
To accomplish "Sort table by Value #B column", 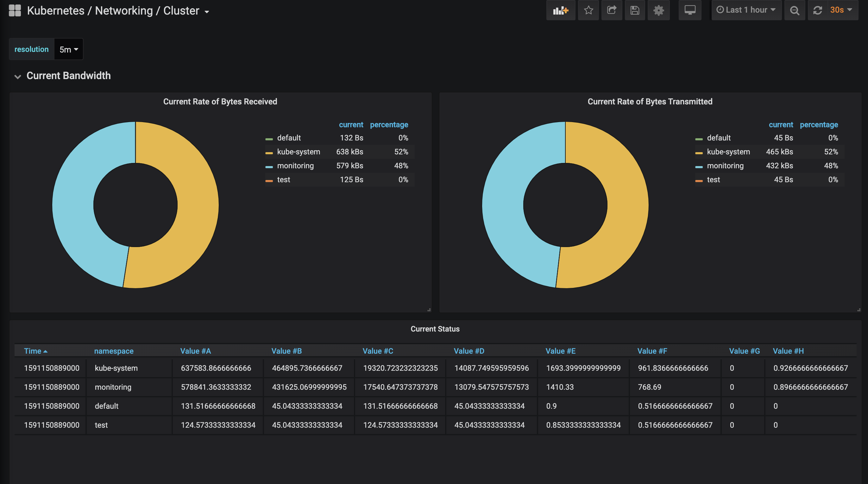I will click(x=286, y=351).
